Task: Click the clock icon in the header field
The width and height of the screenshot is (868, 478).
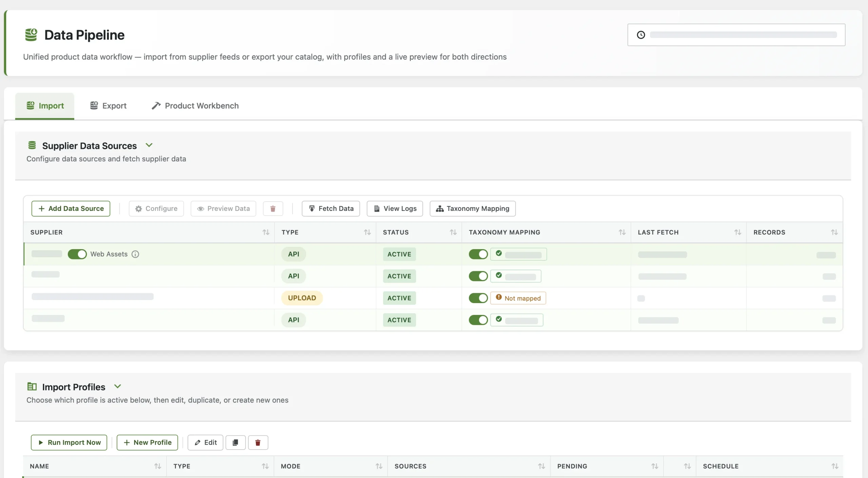Action: (x=641, y=35)
